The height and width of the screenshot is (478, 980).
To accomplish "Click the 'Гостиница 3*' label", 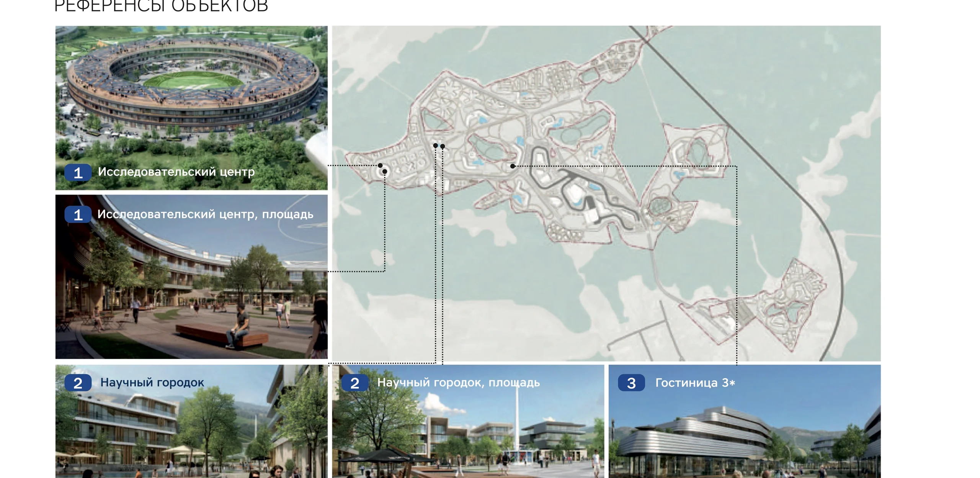I will 695,383.
